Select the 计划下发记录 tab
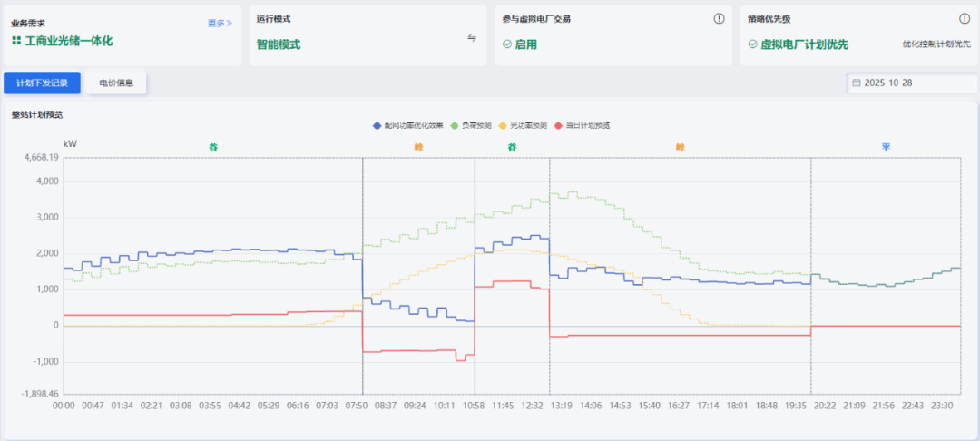This screenshot has width=980, height=441. [42, 83]
